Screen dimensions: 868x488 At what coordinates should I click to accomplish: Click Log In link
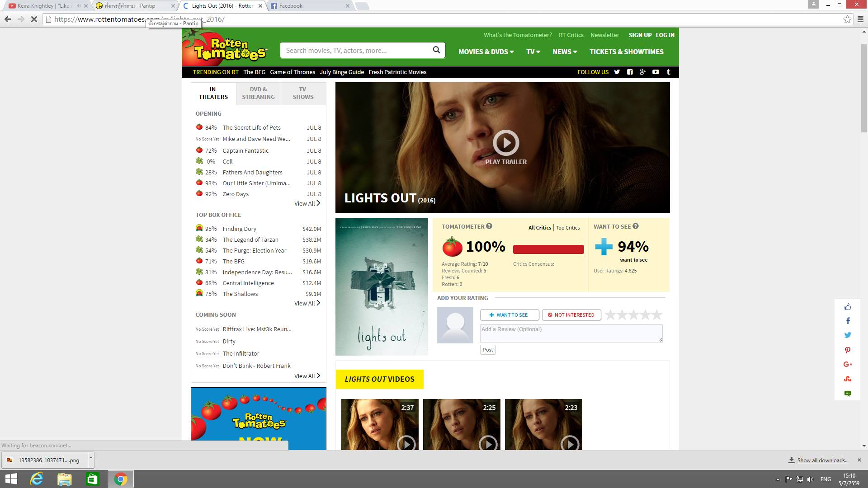[x=665, y=35]
